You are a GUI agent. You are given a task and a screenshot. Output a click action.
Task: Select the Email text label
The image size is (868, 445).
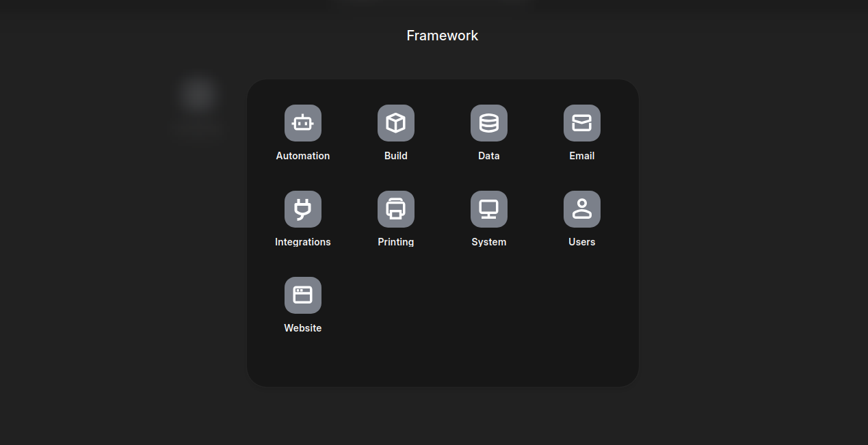pyautogui.click(x=582, y=156)
